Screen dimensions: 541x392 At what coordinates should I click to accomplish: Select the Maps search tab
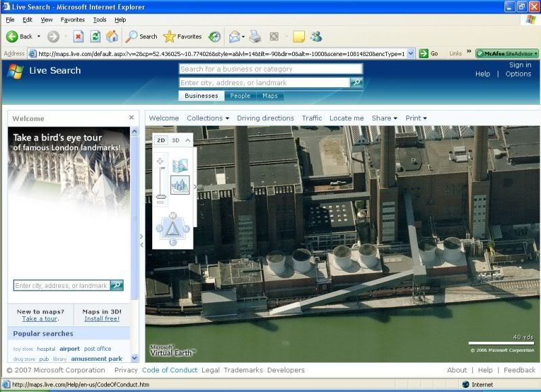click(270, 96)
